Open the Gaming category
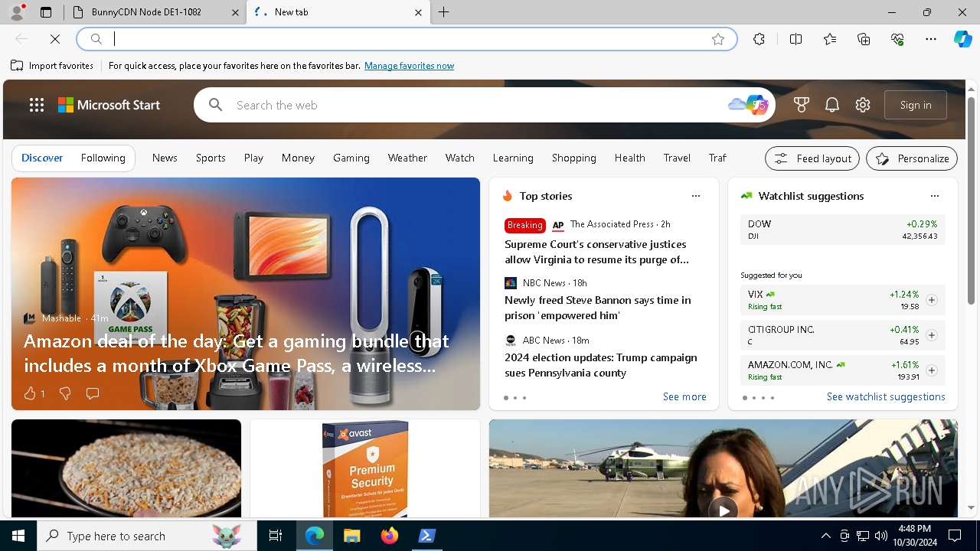Screen dimensions: 980x551 pyautogui.click(x=351, y=158)
